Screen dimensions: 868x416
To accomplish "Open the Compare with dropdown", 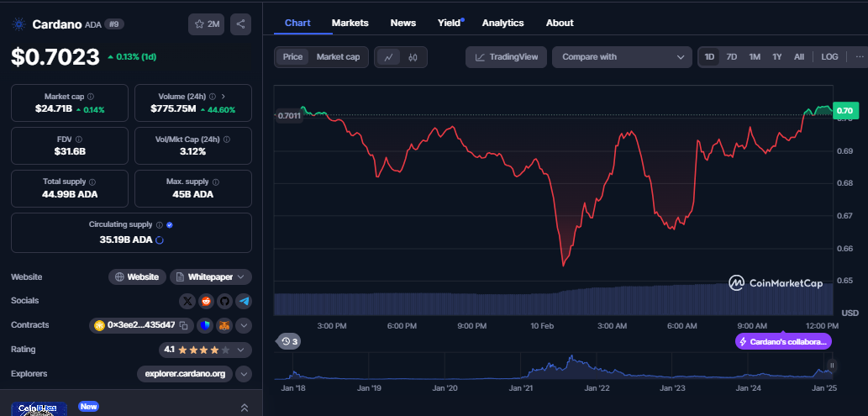I will click(x=622, y=57).
